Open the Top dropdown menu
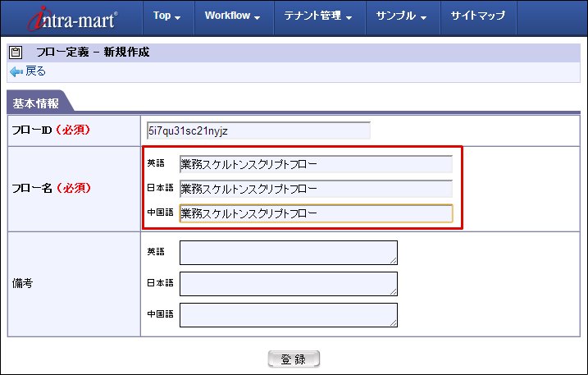Screen dimensions: 588x375 tap(167, 16)
